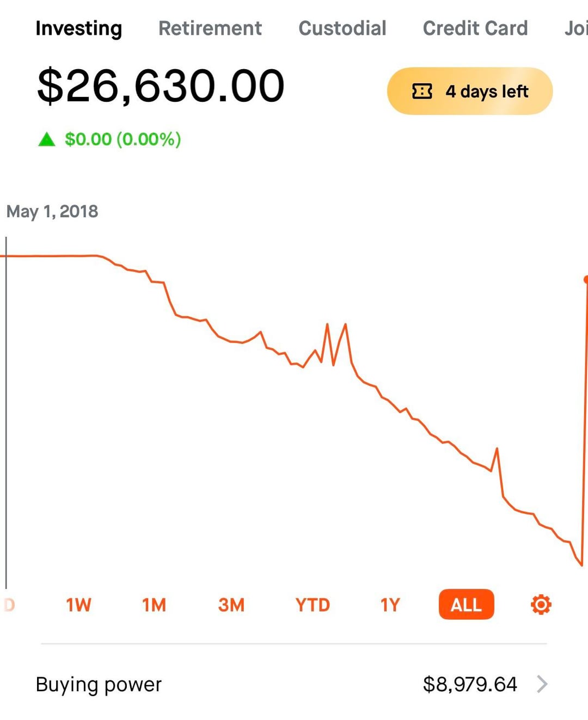Click the highlighted ALL range button
This screenshot has width=588, height=720.
coord(466,605)
